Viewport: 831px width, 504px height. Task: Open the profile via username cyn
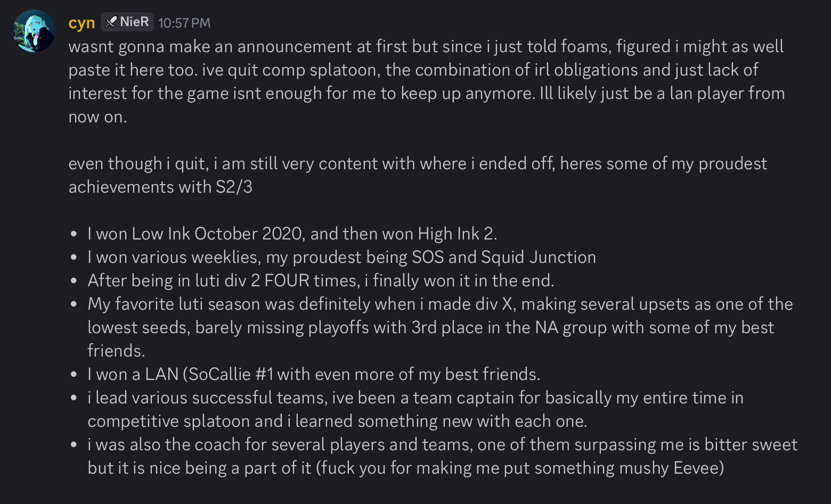pos(82,23)
